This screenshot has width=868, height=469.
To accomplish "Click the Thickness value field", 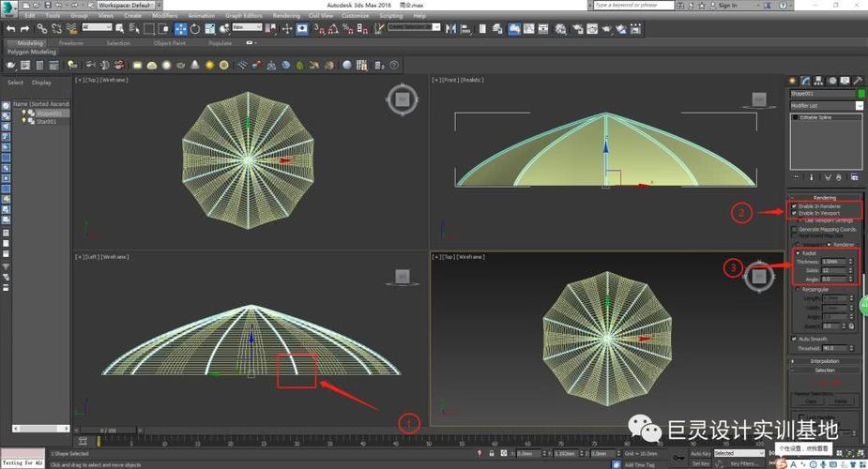I will (x=831, y=262).
